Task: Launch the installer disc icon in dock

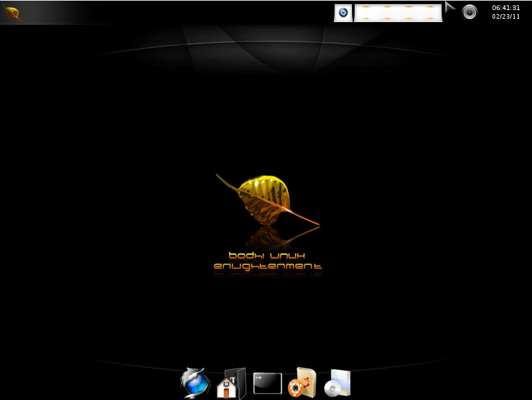Action: [337, 383]
